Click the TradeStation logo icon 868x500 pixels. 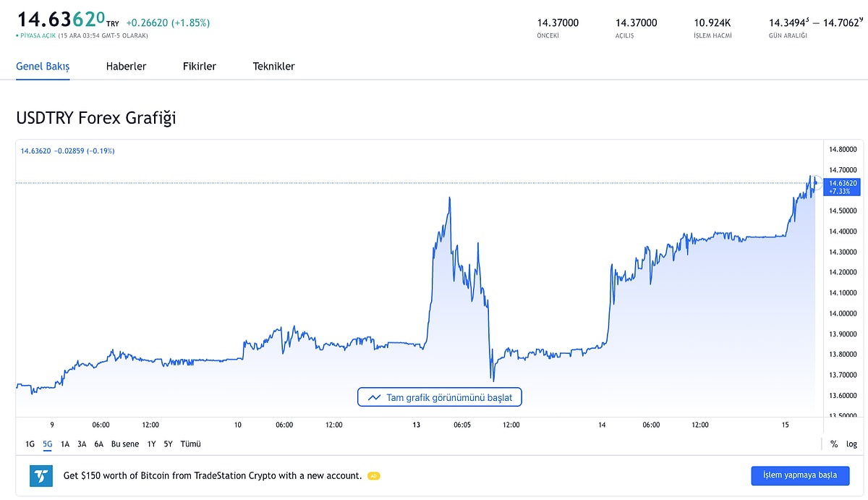tap(41, 475)
